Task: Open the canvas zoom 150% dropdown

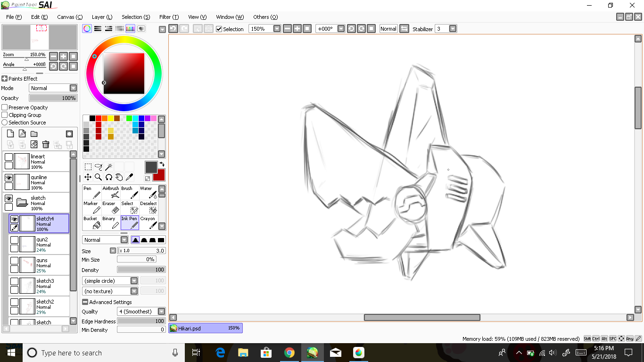Action: (x=277, y=29)
